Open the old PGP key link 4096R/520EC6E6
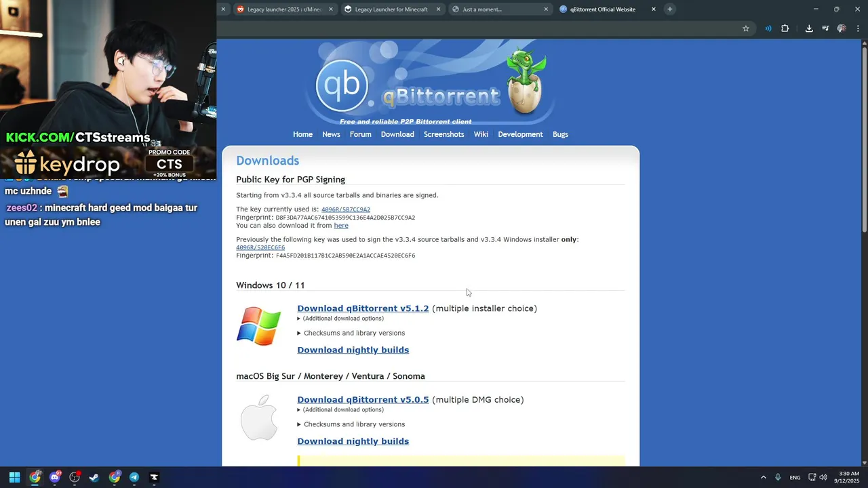The image size is (868, 488). tap(260, 247)
